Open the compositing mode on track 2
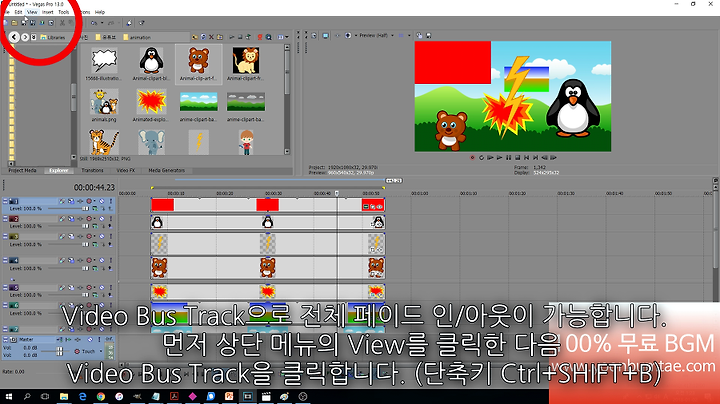 [x=95, y=226]
